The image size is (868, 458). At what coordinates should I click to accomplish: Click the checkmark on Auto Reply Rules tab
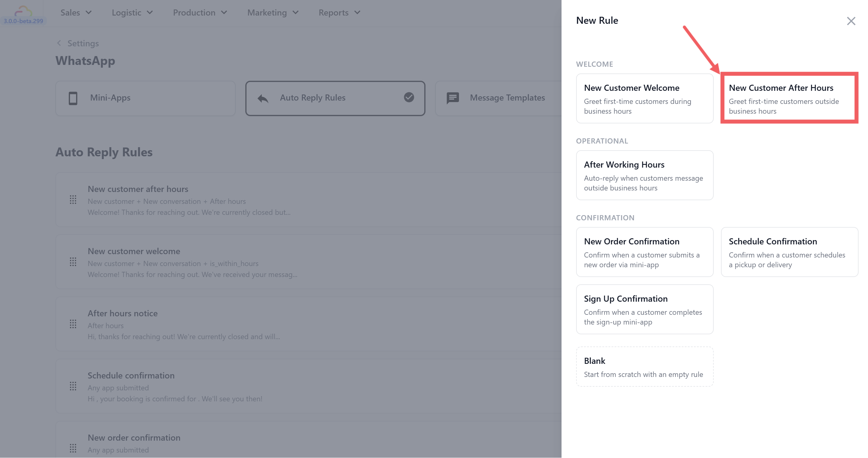coord(409,97)
